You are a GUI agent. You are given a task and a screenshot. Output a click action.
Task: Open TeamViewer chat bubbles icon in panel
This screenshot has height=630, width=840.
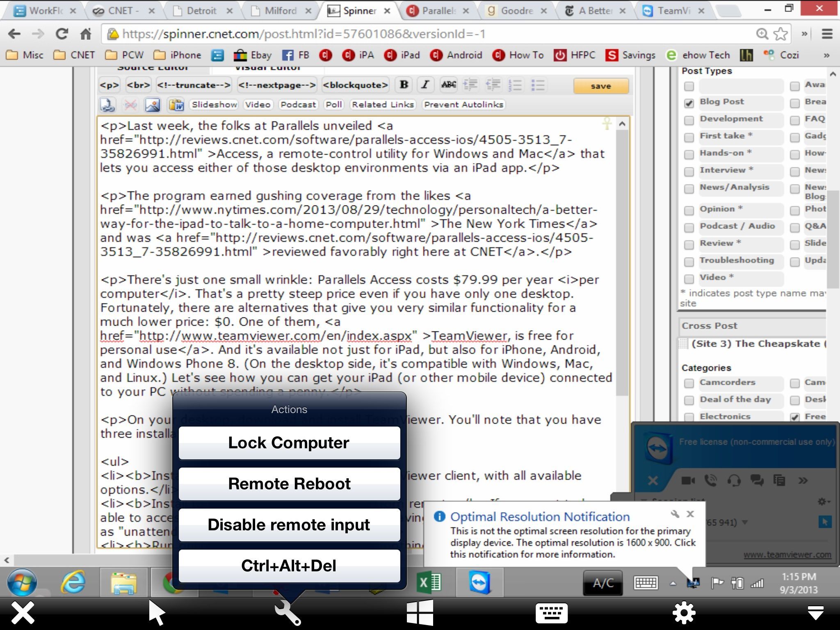(756, 480)
